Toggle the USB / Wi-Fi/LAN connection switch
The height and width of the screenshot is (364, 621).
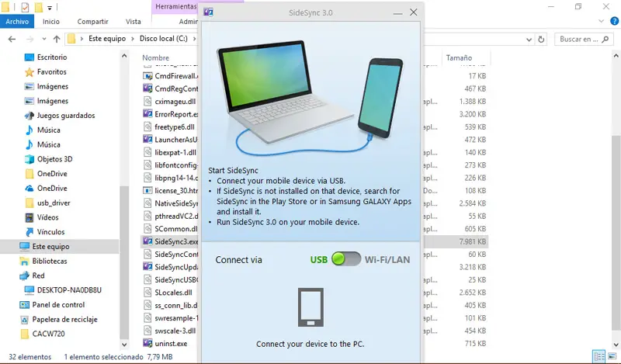point(345,259)
